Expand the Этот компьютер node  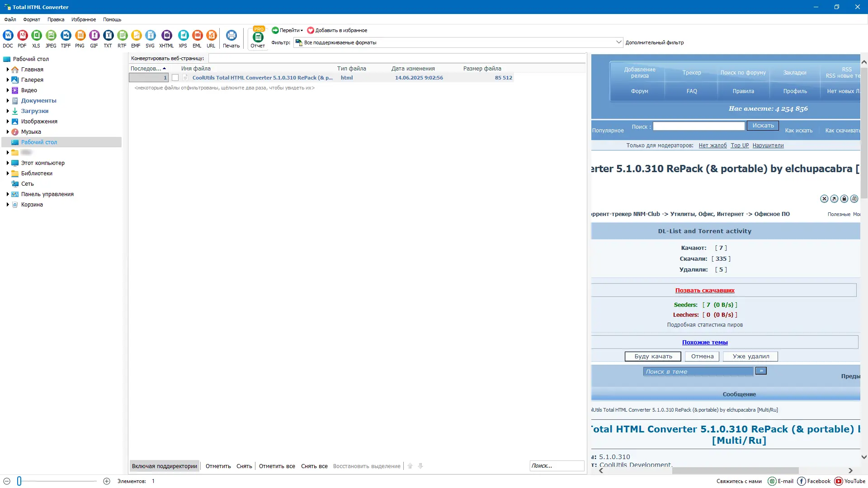pyautogui.click(x=7, y=163)
